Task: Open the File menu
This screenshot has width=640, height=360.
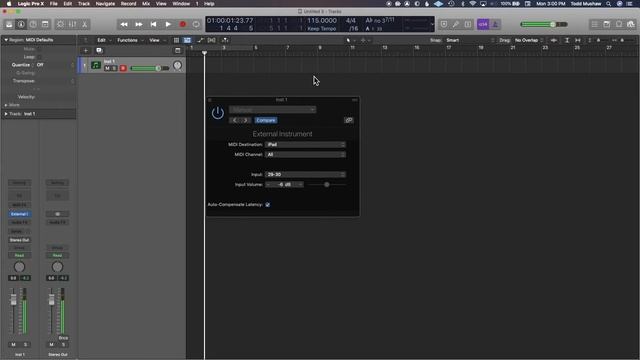Action: click(53, 4)
